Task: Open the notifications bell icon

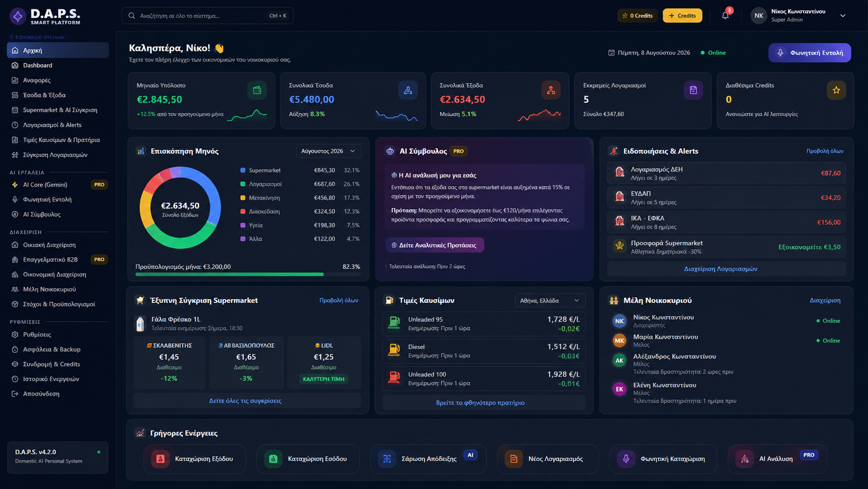Action: (x=725, y=16)
